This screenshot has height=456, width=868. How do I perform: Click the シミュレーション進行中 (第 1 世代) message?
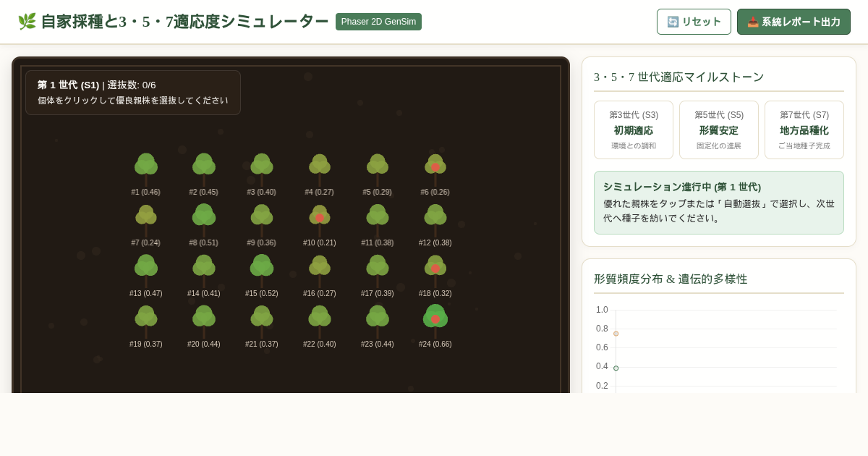click(682, 187)
